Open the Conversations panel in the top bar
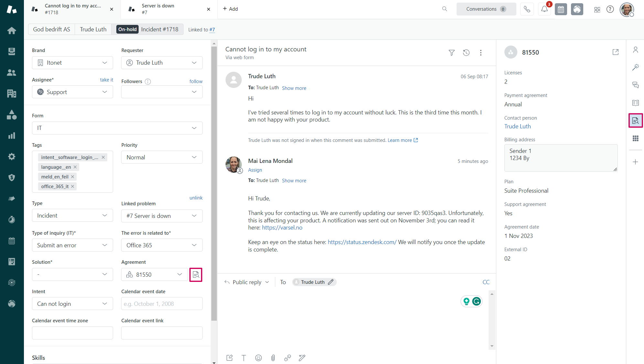Screen dimensions: 644x364 486,9
